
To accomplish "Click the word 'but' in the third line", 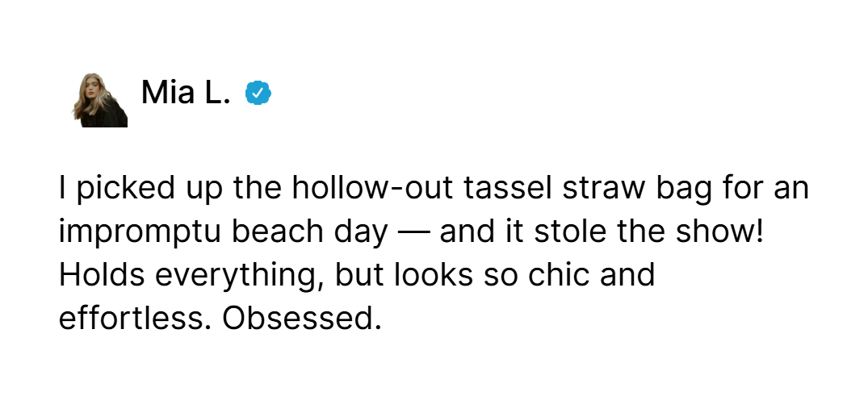I will pos(359,275).
